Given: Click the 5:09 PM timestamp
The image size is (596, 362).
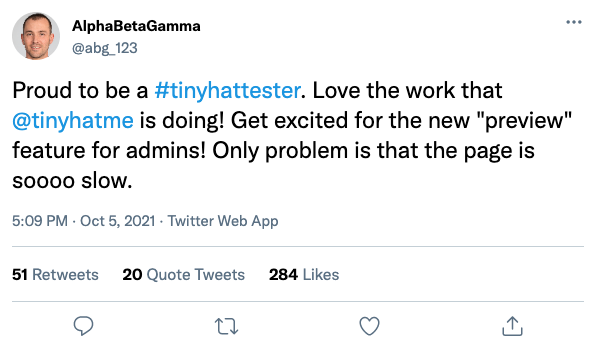Looking at the screenshot, I should 40,221.
